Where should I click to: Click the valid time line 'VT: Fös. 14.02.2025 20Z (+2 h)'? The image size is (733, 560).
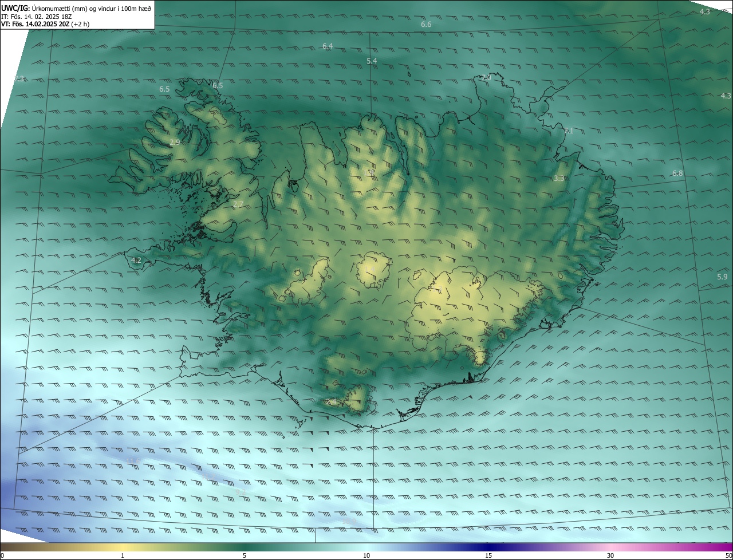point(45,24)
